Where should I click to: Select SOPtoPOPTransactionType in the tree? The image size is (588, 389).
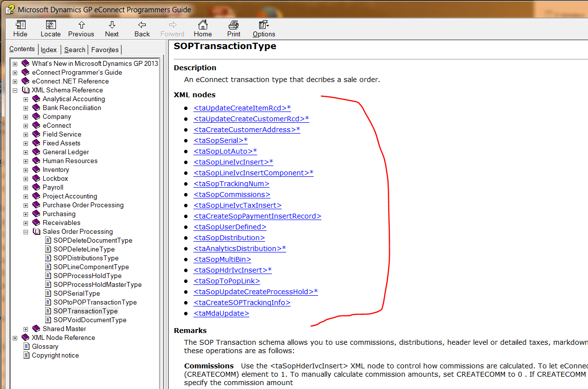coord(95,302)
